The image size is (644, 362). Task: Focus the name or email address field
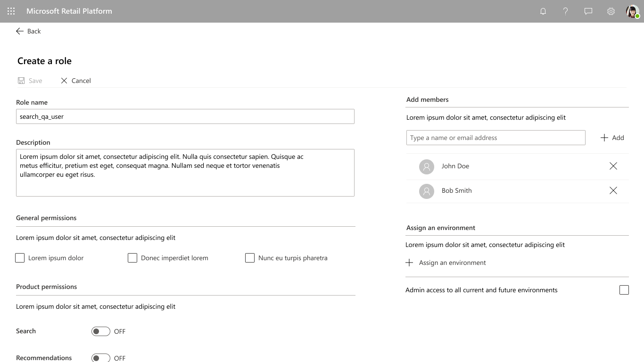[496, 138]
